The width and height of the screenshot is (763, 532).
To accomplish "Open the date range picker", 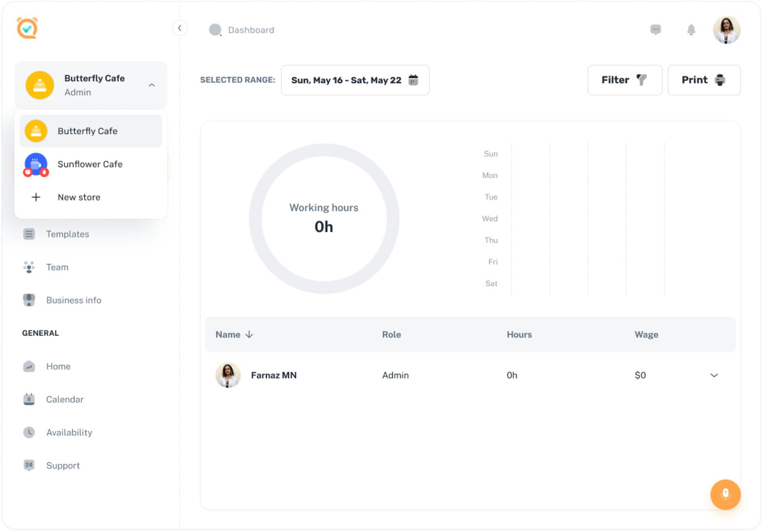I will point(355,80).
